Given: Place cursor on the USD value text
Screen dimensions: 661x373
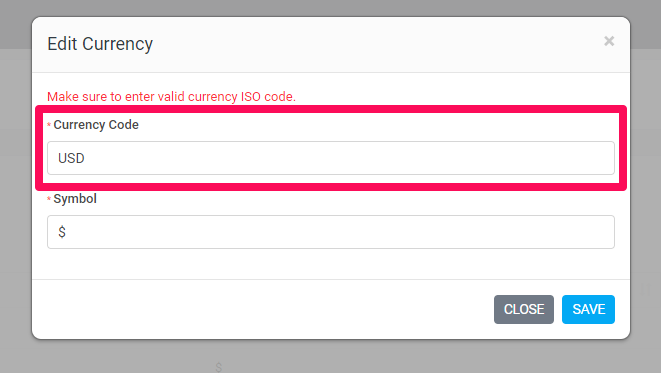Looking at the screenshot, I should click(x=71, y=158).
